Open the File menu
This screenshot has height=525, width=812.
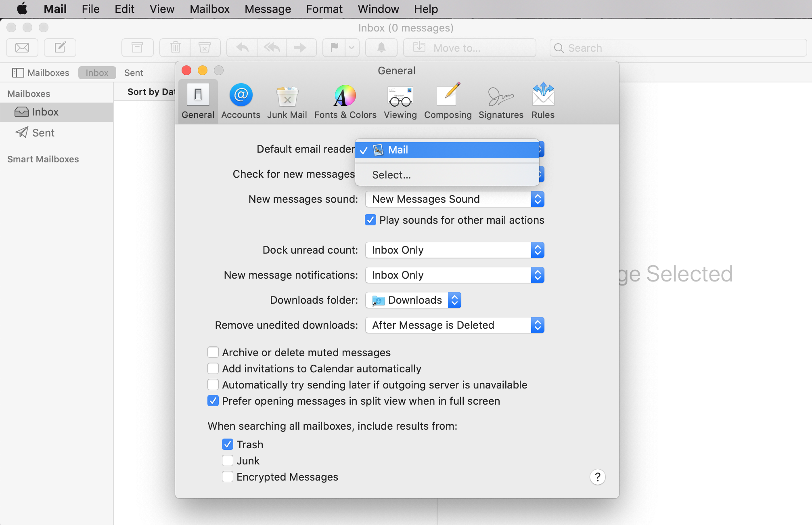[90, 9]
